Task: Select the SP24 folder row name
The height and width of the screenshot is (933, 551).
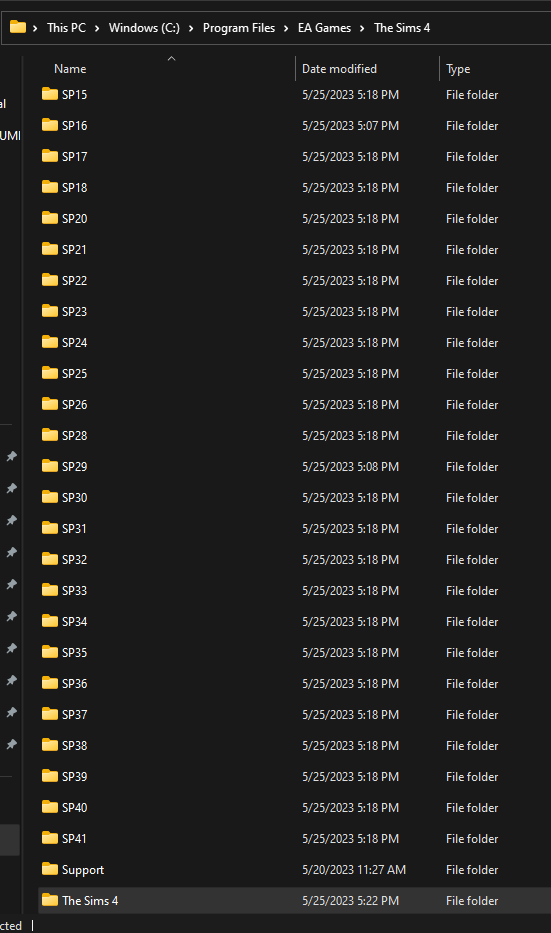Action: (x=74, y=343)
